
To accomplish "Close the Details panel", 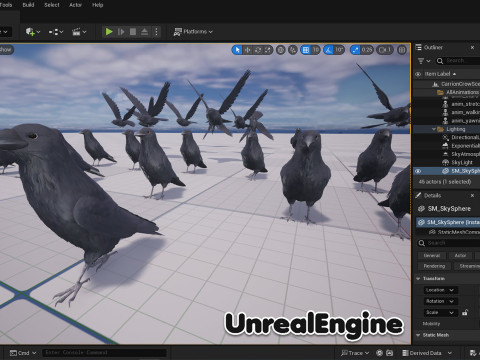I will point(472,195).
